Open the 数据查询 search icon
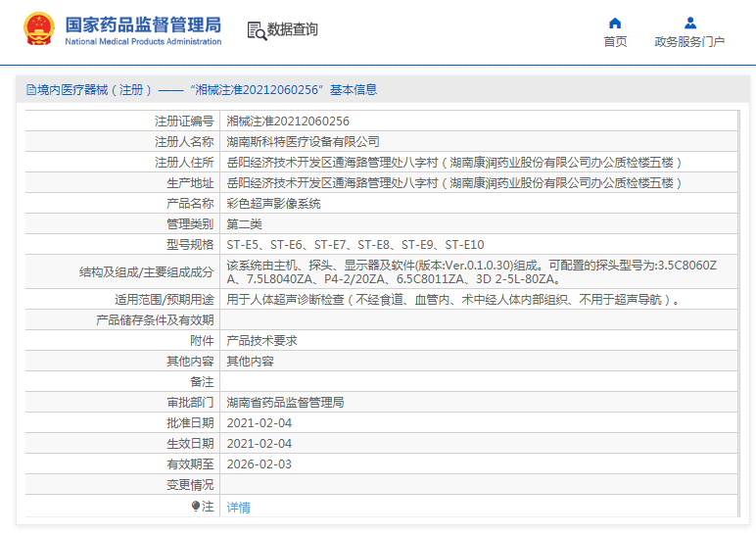 click(257, 31)
